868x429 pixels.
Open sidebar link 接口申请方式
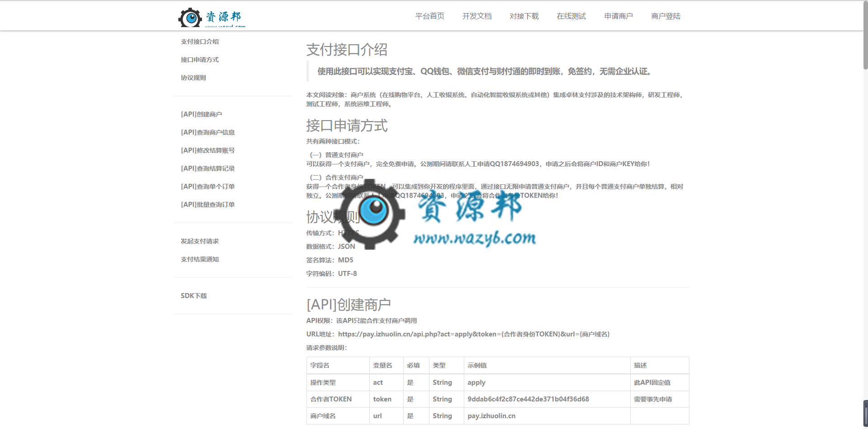click(x=200, y=60)
